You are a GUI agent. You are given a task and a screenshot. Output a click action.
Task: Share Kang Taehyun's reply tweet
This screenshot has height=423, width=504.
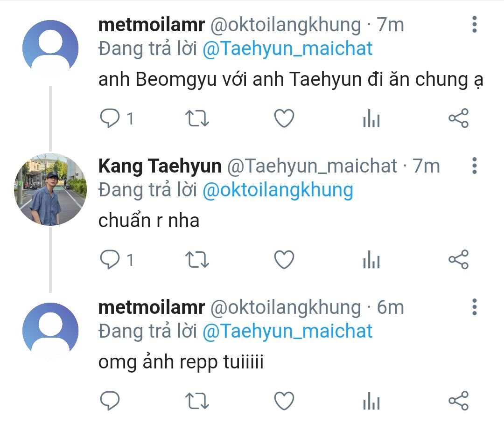tap(458, 260)
